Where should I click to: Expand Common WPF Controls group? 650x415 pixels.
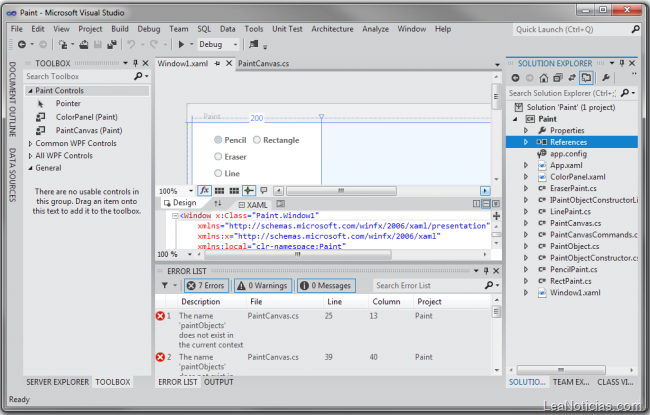[x=30, y=143]
